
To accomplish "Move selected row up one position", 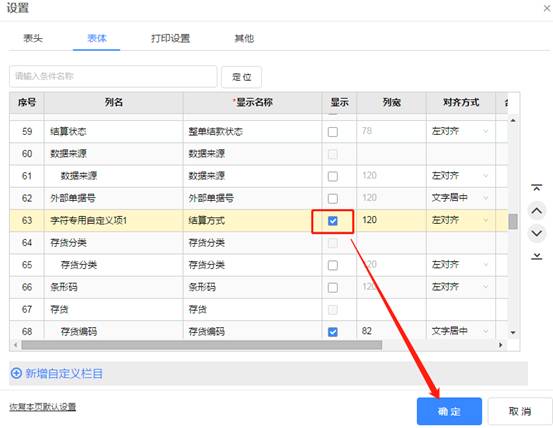I will tap(536, 211).
